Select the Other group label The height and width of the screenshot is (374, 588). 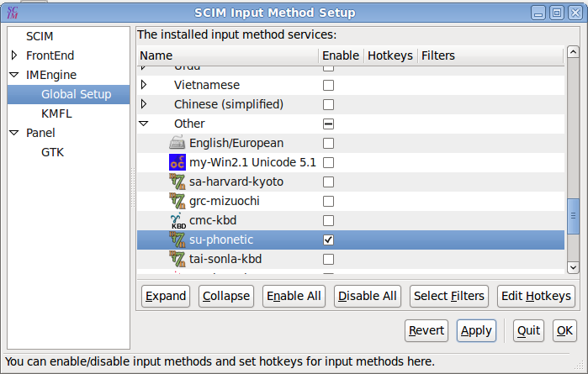(189, 124)
